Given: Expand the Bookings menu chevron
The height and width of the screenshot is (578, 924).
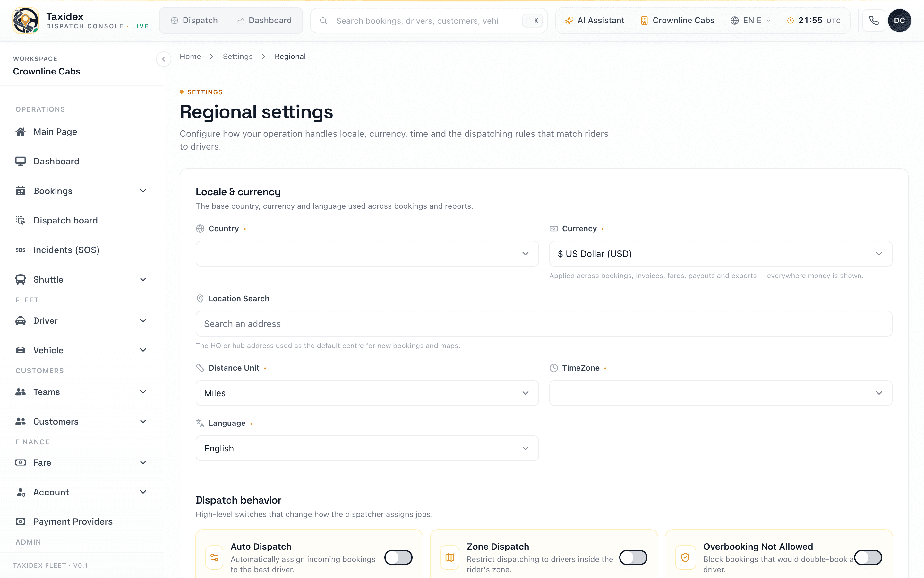Looking at the screenshot, I should tap(143, 191).
